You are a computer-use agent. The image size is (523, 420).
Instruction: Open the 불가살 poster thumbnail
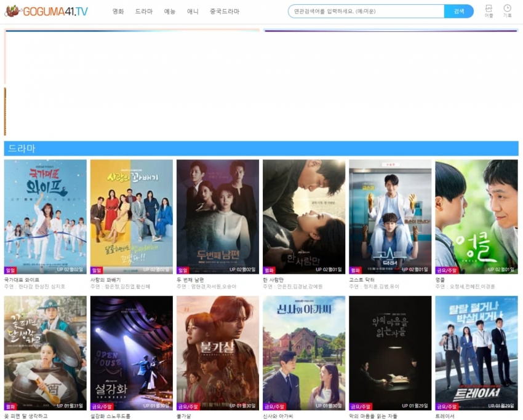pos(218,353)
